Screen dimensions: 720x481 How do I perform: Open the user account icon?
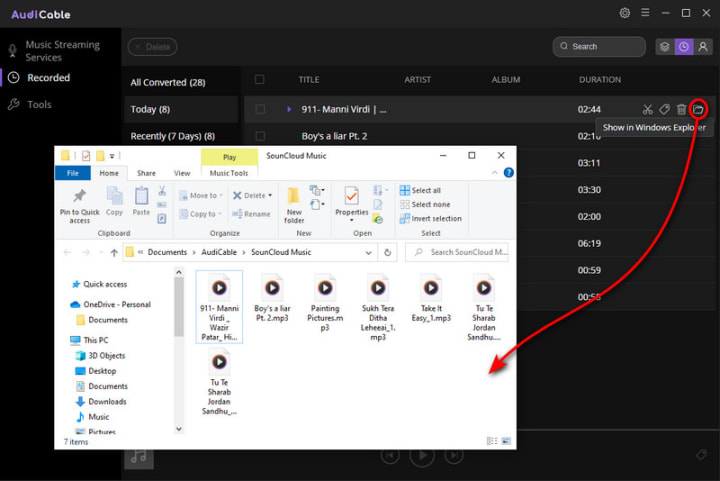[x=703, y=47]
